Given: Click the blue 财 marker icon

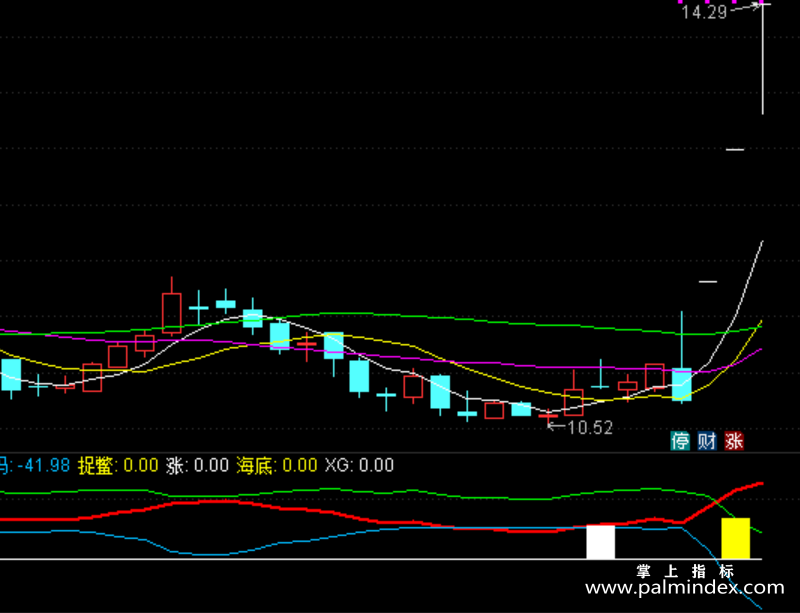Looking at the screenshot, I should (x=707, y=441).
